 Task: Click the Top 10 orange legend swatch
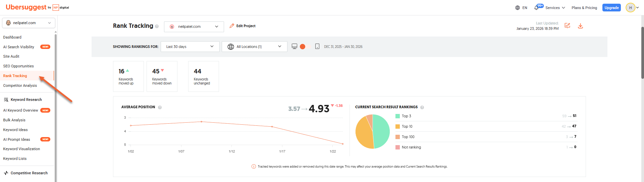pyautogui.click(x=397, y=126)
